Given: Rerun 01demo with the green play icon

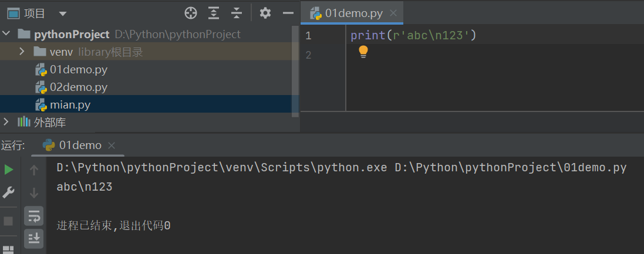Looking at the screenshot, I should (x=9, y=170).
